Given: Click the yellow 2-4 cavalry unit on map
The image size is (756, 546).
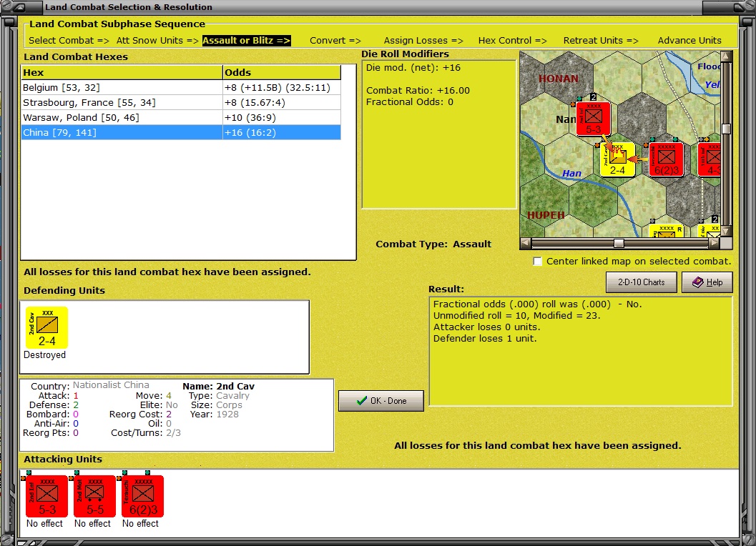Looking at the screenshot, I should (x=617, y=159).
